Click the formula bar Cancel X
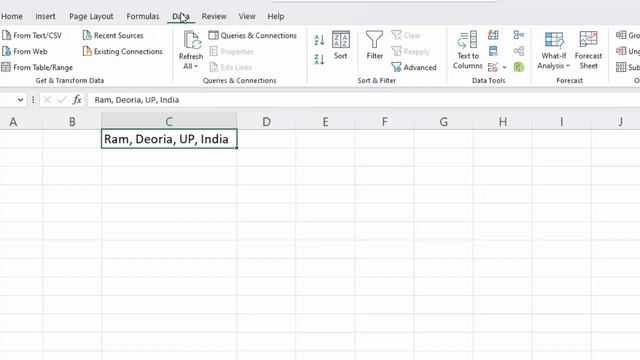 pyautogui.click(x=47, y=100)
